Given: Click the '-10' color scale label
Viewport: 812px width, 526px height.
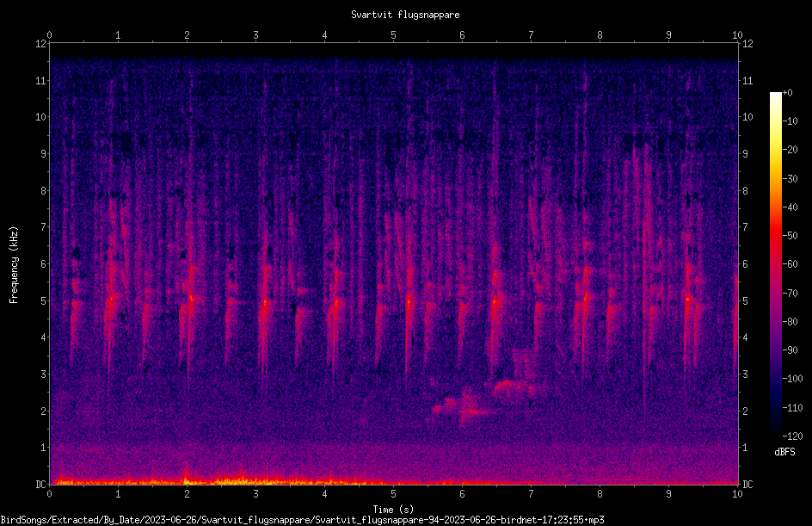Looking at the screenshot, I should tap(790, 121).
